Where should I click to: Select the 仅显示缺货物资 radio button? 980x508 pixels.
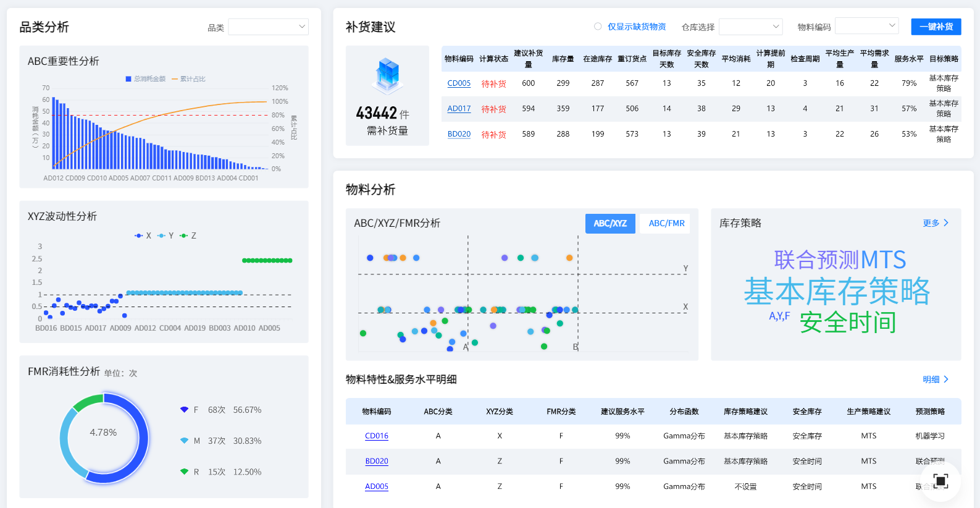click(x=598, y=27)
